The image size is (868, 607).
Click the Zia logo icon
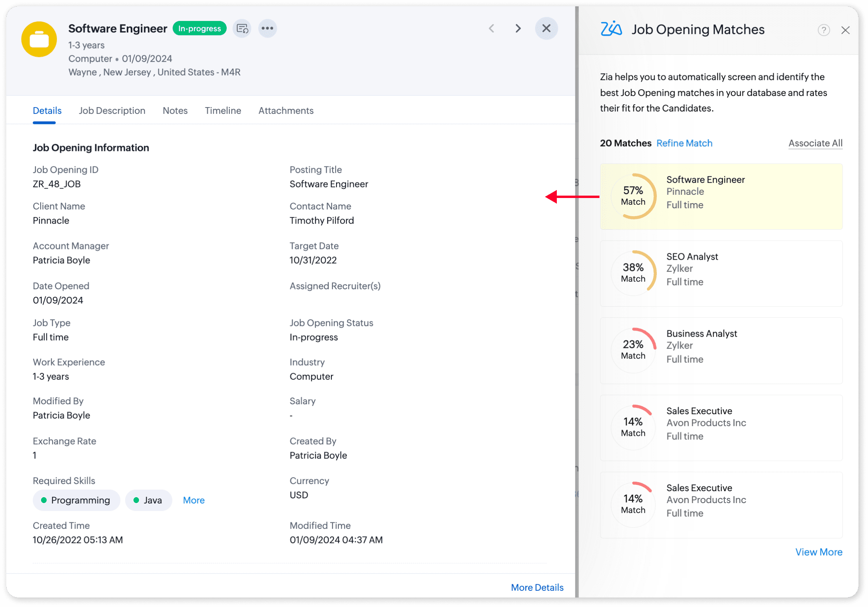pos(611,29)
